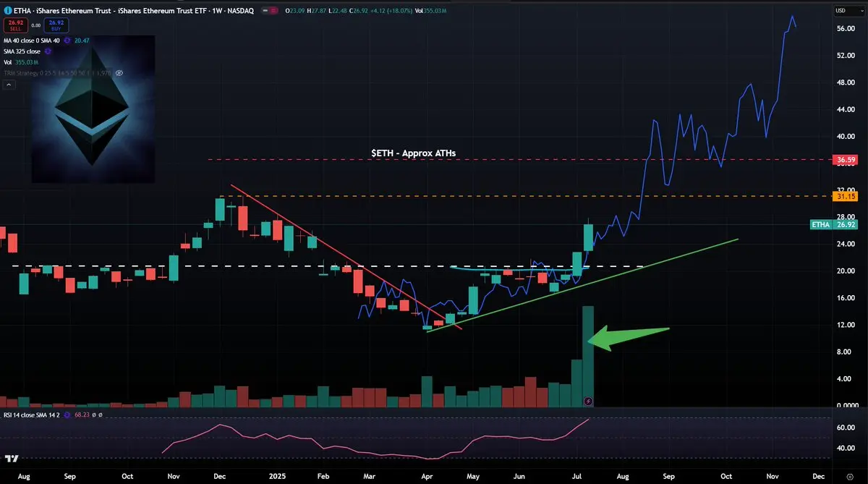The image size is (868, 484).
Task: Click the MA value 20.47
Action: coord(81,41)
